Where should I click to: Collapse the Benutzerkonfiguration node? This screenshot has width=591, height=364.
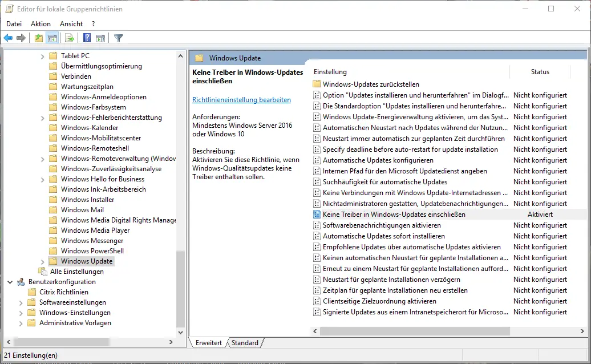click(10, 282)
